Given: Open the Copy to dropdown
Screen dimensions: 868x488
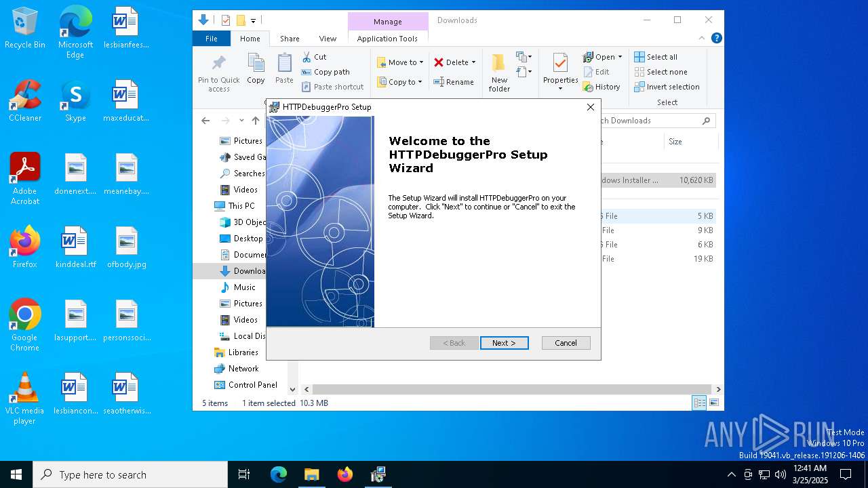Looking at the screenshot, I should tap(399, 82).
